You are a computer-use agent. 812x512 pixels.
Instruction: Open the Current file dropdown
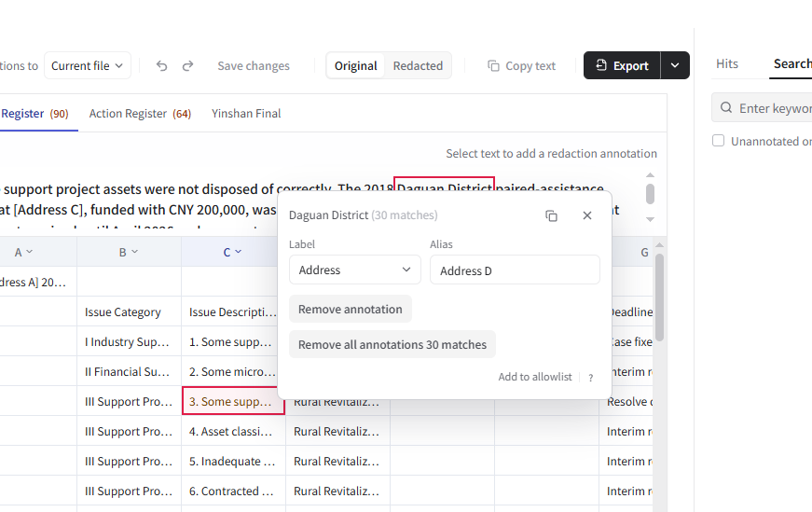pos(87,66)
